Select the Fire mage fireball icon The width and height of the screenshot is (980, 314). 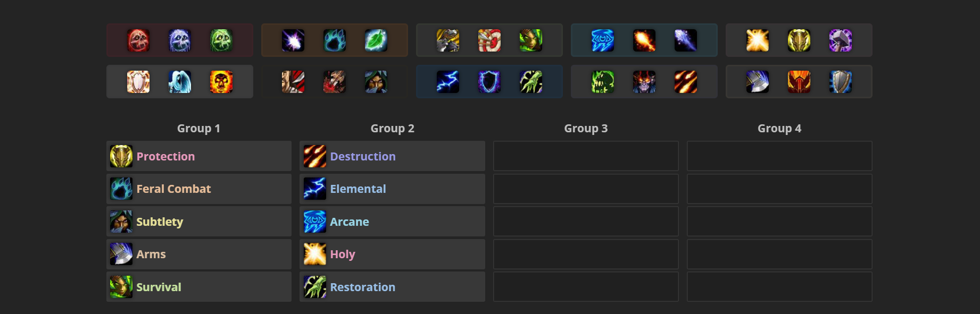644,40
